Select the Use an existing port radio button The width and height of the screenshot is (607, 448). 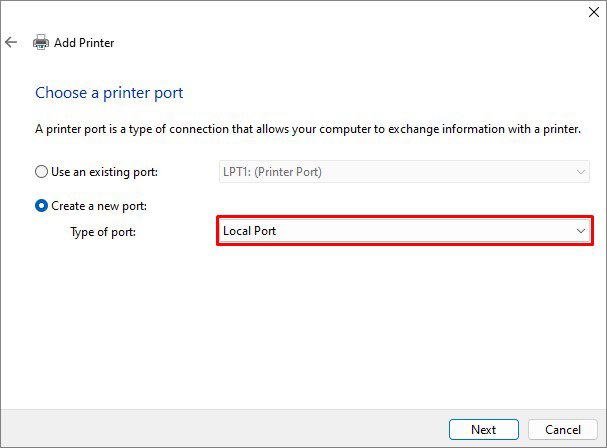click(x=42, y=172)
